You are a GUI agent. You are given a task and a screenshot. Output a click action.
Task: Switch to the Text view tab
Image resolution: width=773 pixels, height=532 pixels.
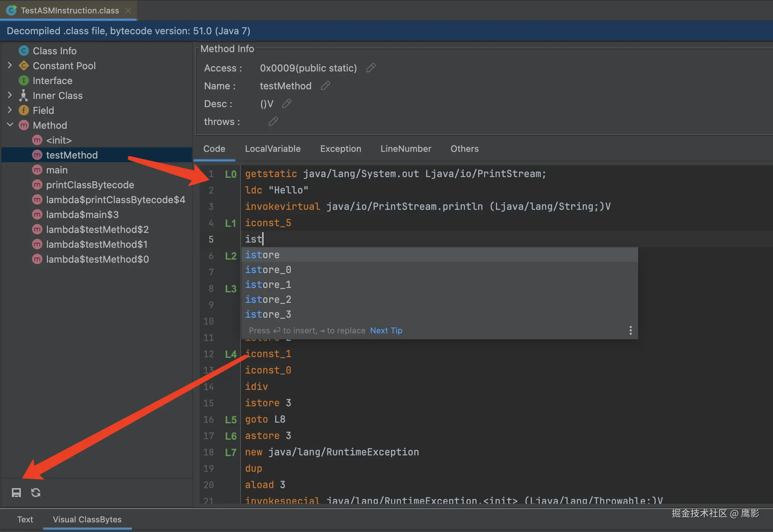[x=25, y=519]
